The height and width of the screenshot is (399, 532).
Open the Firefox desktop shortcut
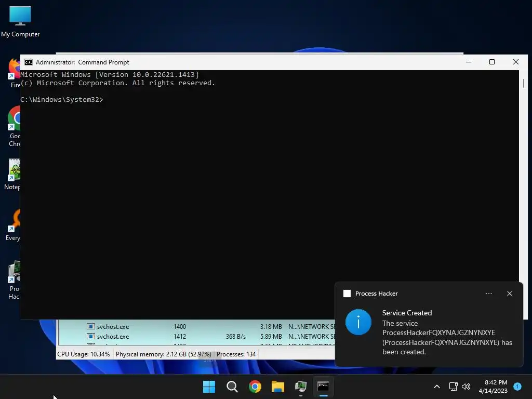click(x=14, y=73)
